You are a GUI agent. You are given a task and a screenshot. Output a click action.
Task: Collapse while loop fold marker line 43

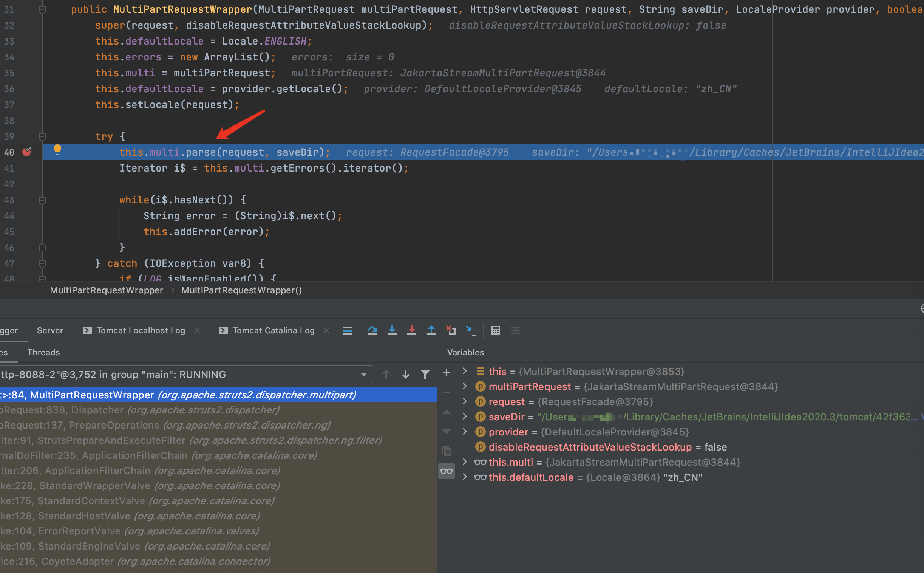tap(42, 200)
